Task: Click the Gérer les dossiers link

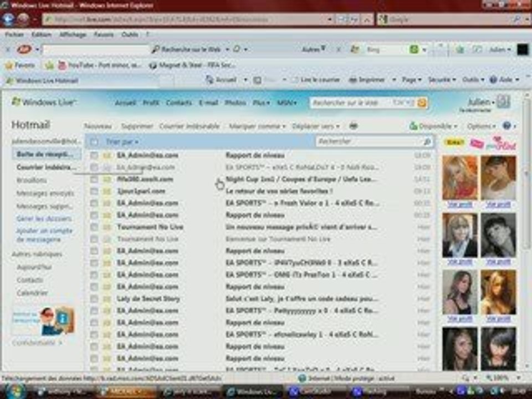Action: (44, 218)
